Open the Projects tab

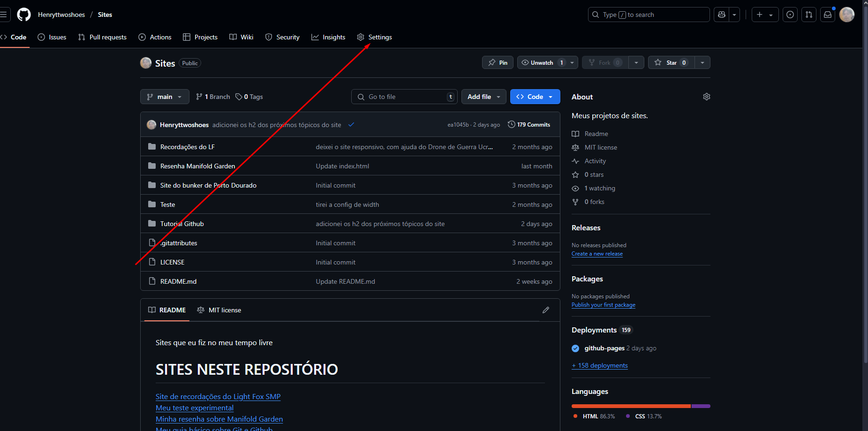pos(200,37)
